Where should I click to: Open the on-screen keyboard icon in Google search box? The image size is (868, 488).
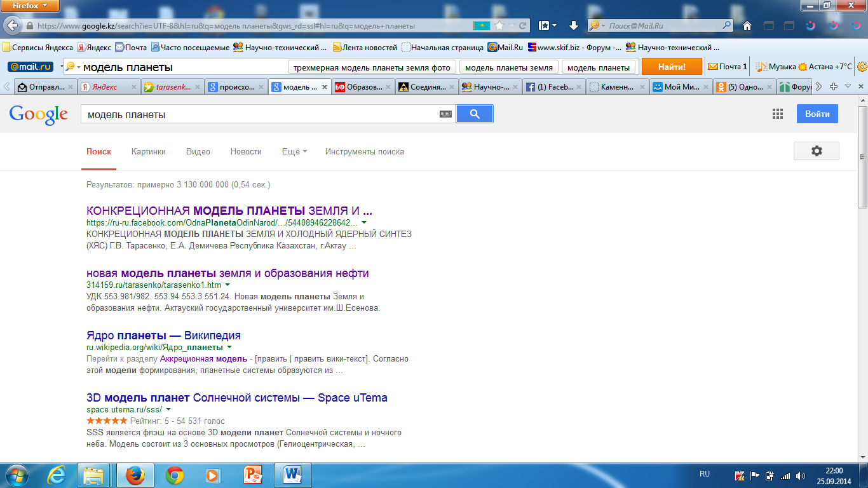(x=445, y=114)
